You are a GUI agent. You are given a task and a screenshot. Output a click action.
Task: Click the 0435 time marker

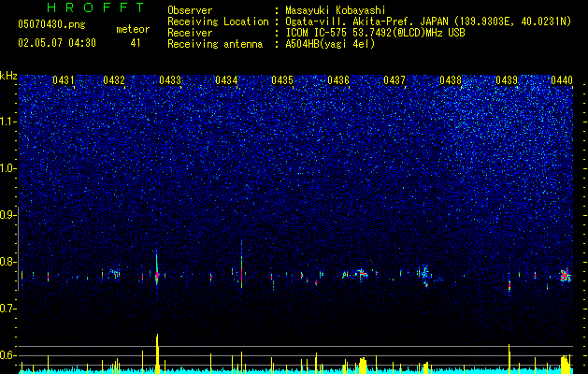[x=282, y=80]
